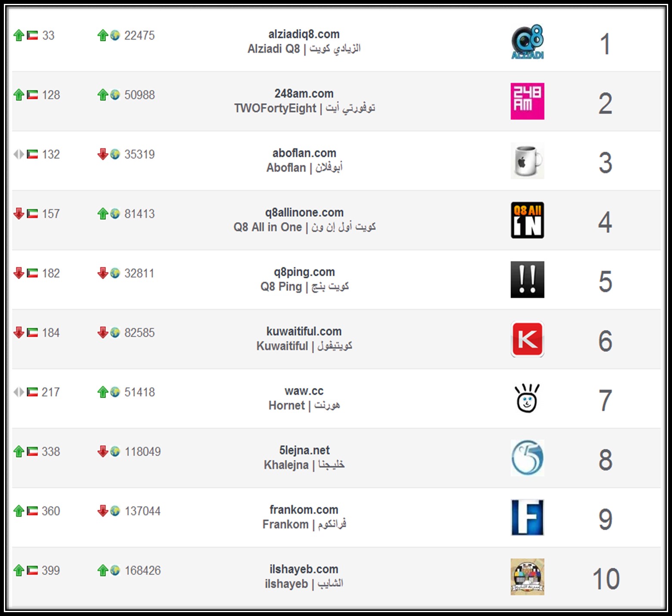Open the kuwaitiful.com link
Screen dimensions: 672x616
pos(304,331)
